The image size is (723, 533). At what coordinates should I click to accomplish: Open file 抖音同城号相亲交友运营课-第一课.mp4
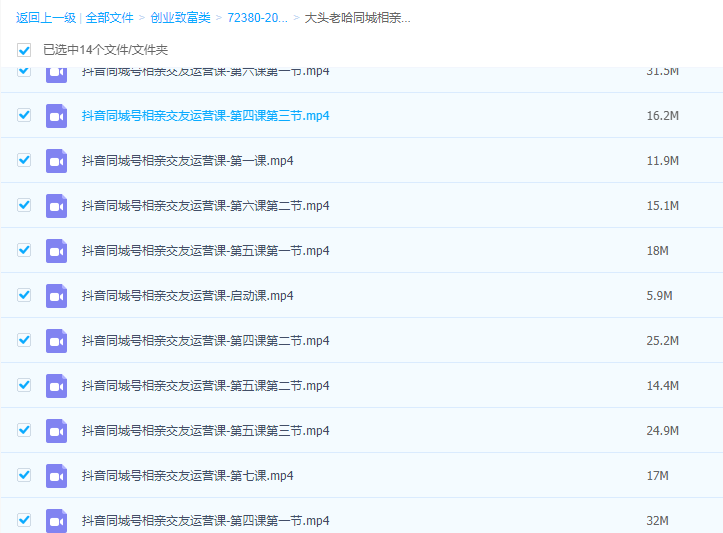pyautogui.click(x=188, y=161)
